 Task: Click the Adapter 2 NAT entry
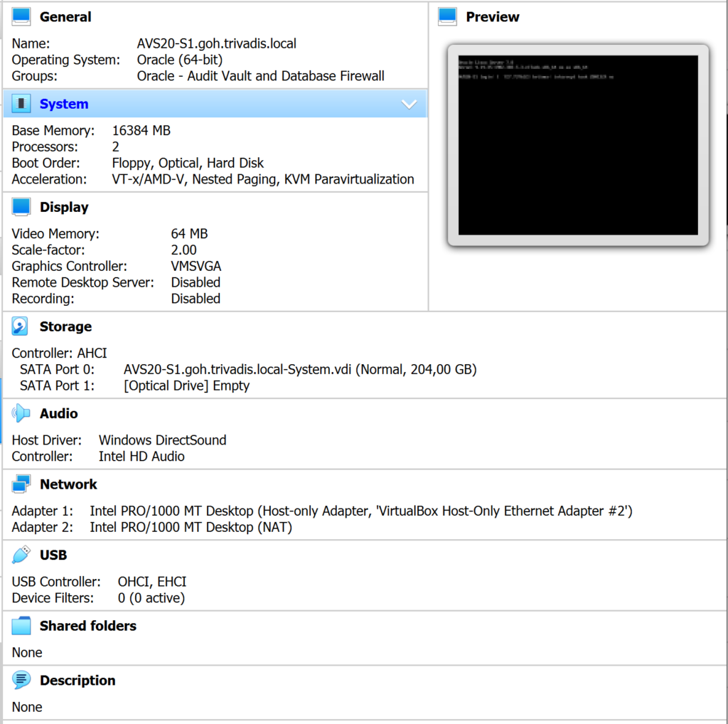point(191,527)
